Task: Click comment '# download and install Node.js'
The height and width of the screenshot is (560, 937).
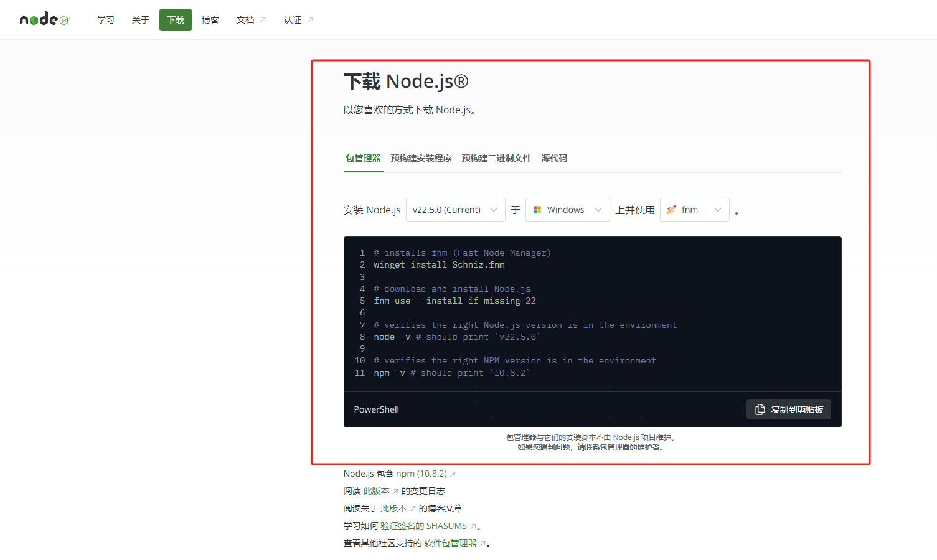Action: click(452, 289)
